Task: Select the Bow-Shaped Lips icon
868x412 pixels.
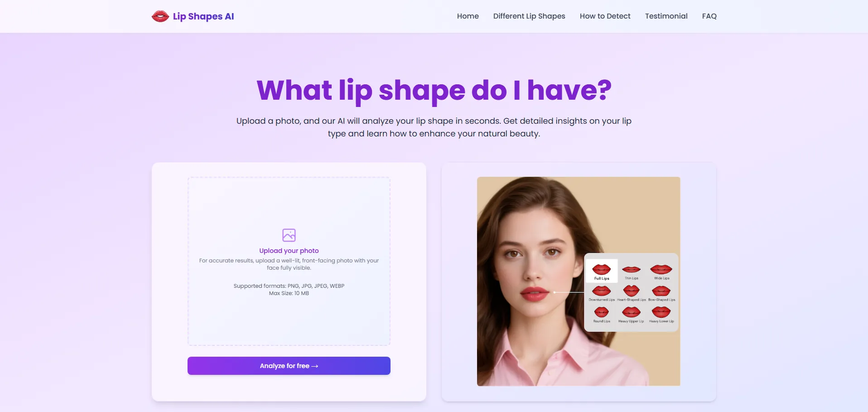Action: 661,291
